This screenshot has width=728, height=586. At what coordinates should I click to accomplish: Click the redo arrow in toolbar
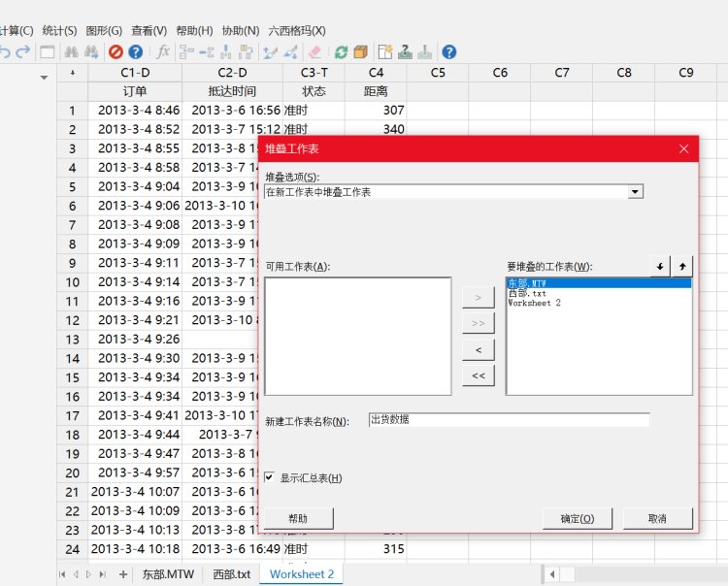(22, 52)
